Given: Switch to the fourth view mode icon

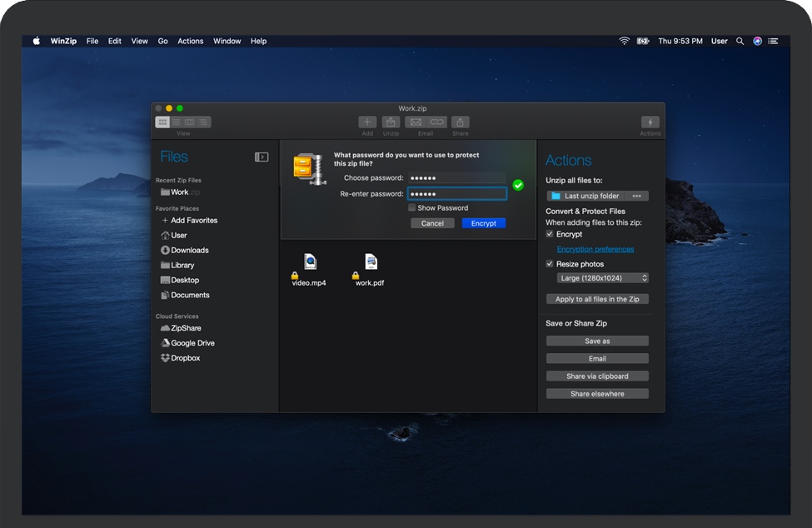Looking at the screenshot, I should [x=203, y=122].
